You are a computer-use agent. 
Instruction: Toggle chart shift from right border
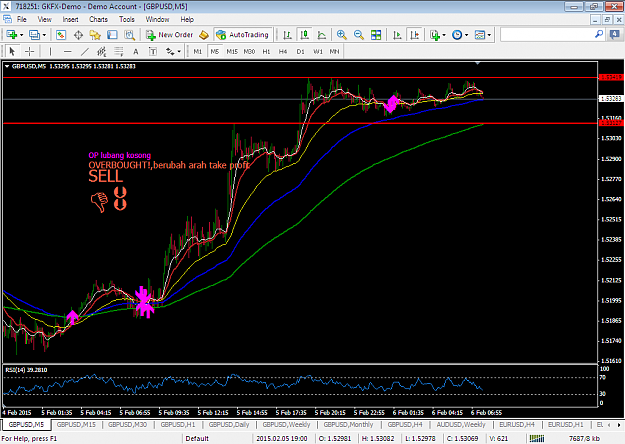(x=415, y=35)
